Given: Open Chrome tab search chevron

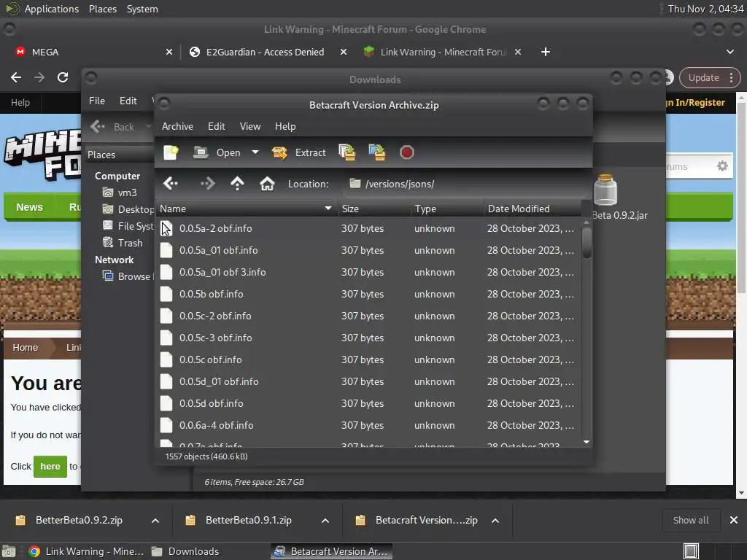Looking at the screenshot, I should [x=729, y=52].
